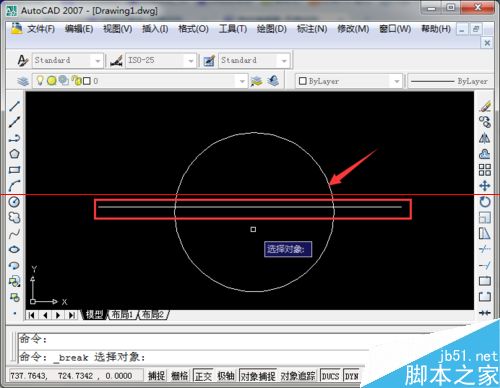Switch to the 布局2 layout tab
The width and height of the screenshot is (500, 388).
pyautogui.click(x=153, y=314)
